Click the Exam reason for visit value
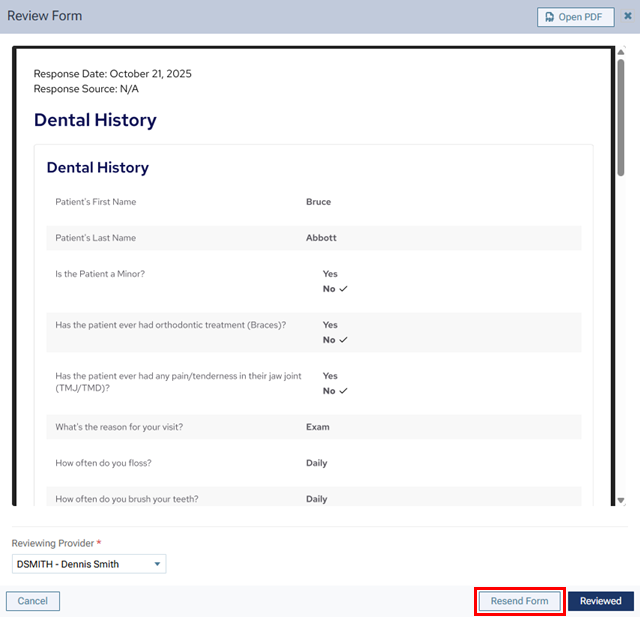The width and height of the screenshot is (640, 617). 317,427
